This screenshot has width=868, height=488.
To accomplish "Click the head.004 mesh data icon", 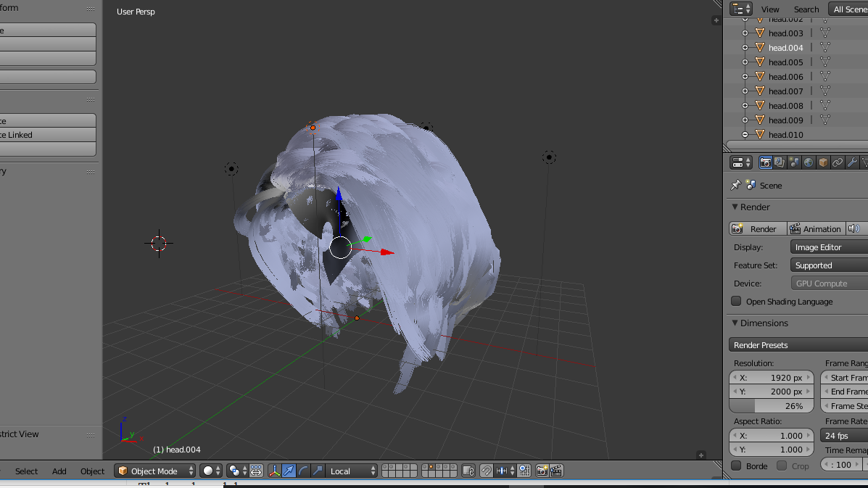I will pos(824,48).
